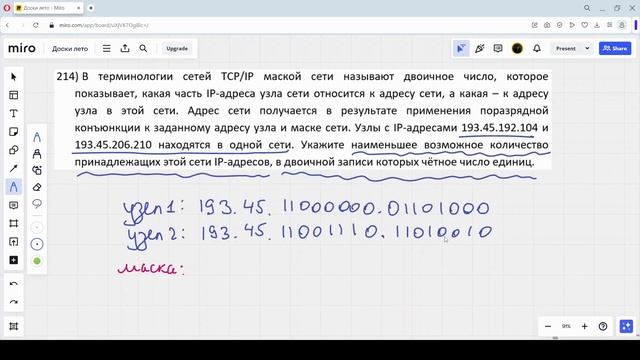640x360 pixels.
Task: Open the Opera easy setup lines icon
Action: point(609,25)
